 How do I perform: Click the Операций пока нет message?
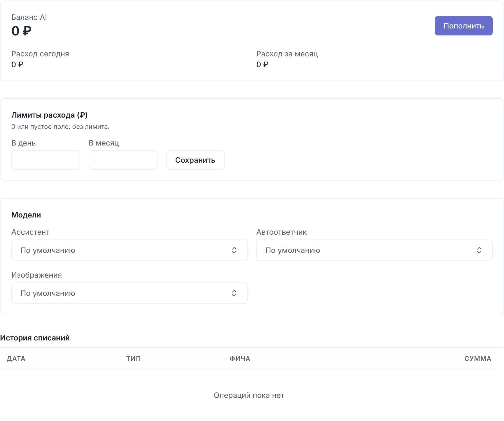249,395
